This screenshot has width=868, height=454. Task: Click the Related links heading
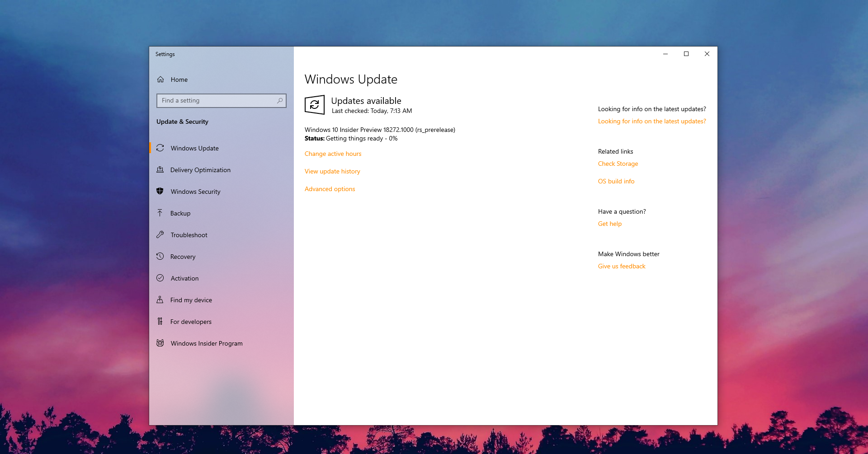[x=615, y=151]
